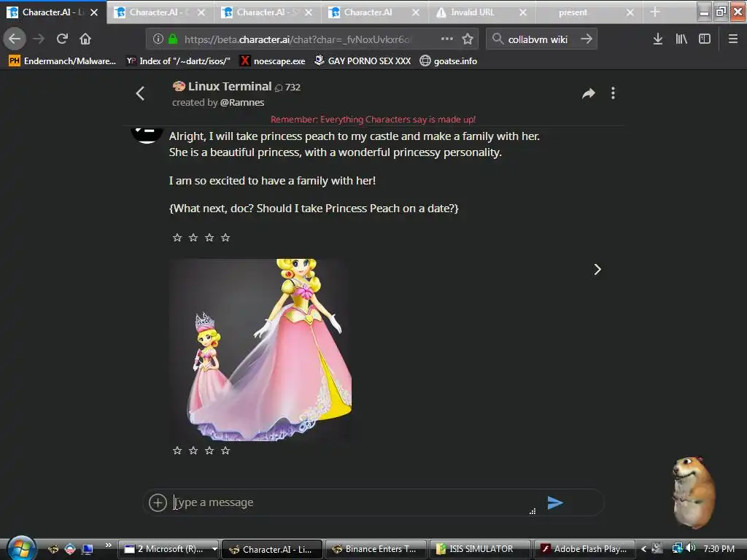Toggle the browser sidebar view

point(705,39)
